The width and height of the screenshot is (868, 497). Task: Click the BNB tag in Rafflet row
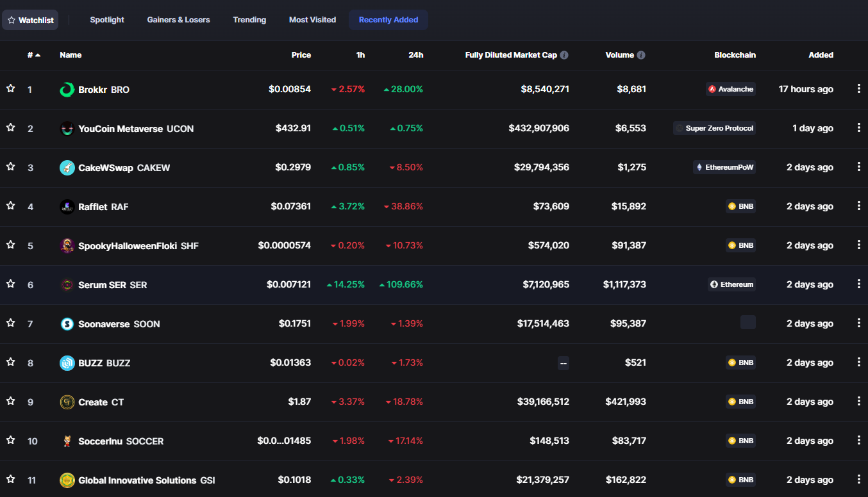(x=741, y=206)
